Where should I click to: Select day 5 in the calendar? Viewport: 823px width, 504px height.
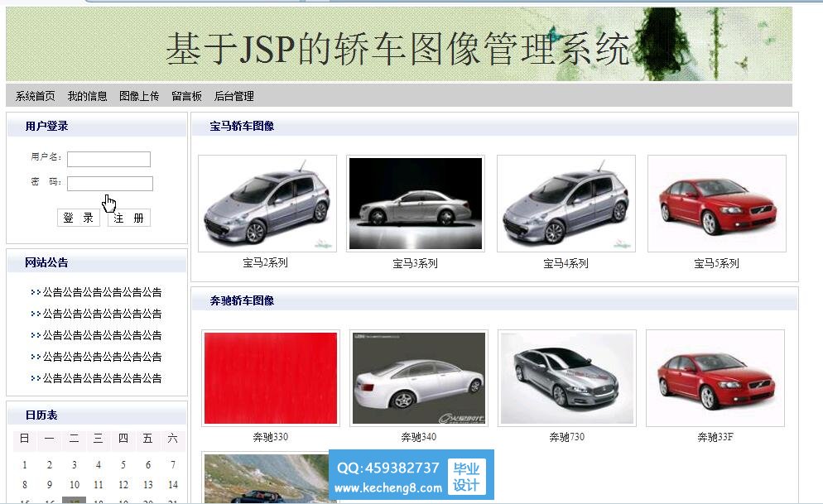(123, 464)
